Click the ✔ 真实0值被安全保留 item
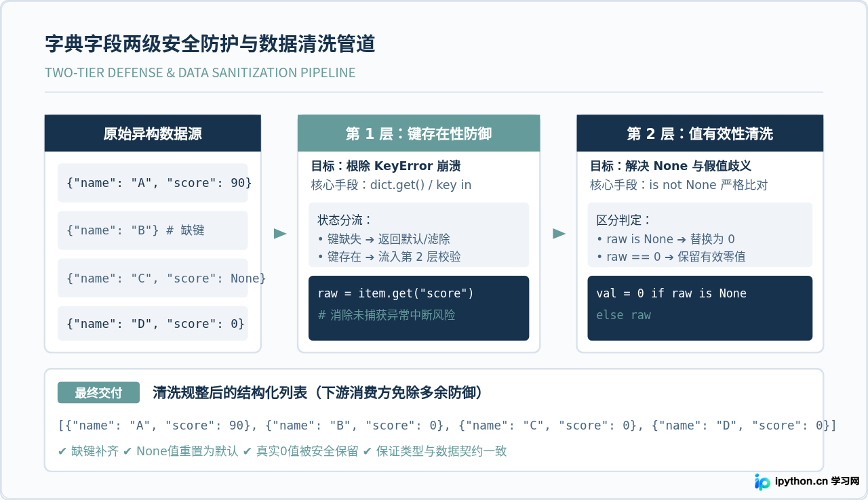 click(300, 451)
